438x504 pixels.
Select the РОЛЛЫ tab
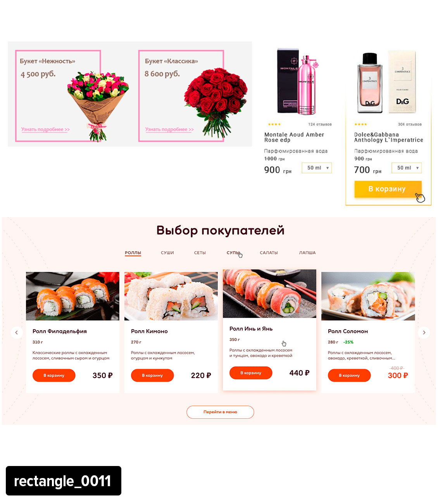pyautogui.click(x=133, y=253)
